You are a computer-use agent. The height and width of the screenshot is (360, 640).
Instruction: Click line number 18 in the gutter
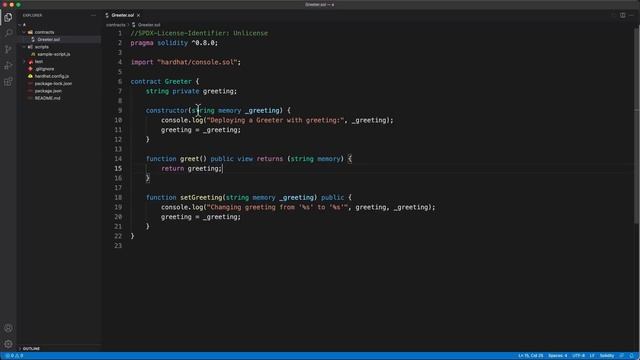point(118,198)
